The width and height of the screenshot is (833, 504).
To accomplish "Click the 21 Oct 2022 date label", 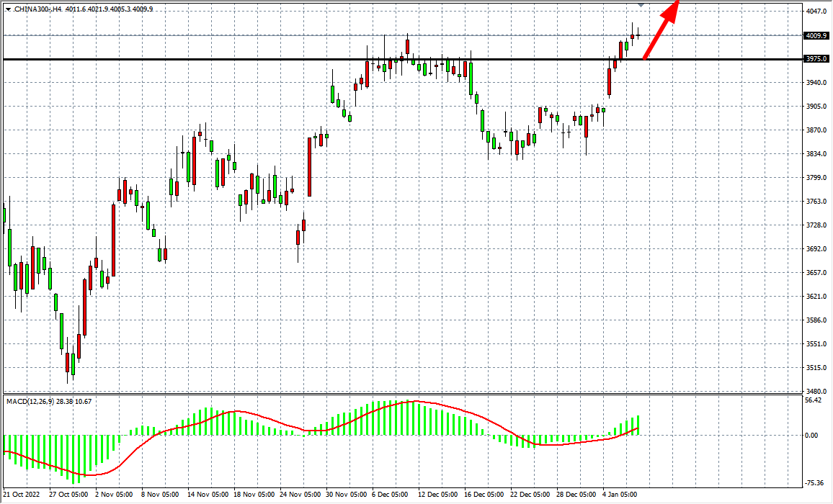I will (x=22, y=495).
